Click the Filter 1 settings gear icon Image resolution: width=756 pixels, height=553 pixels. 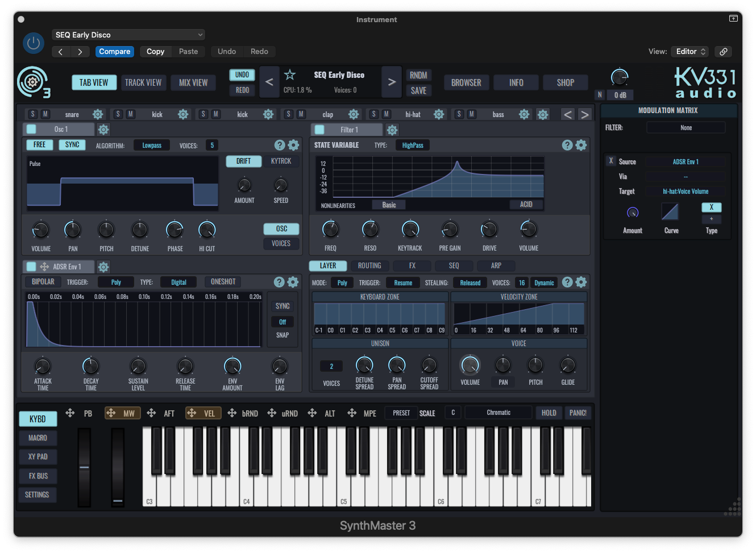392,130
